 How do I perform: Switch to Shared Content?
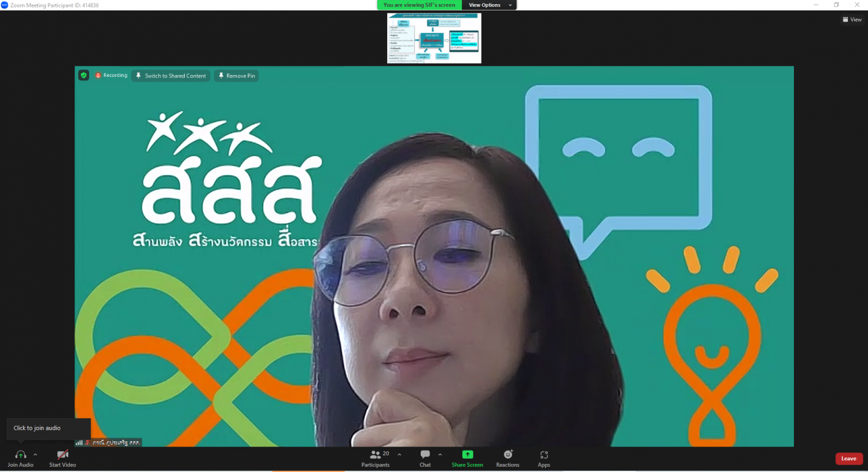pos(171,76)
